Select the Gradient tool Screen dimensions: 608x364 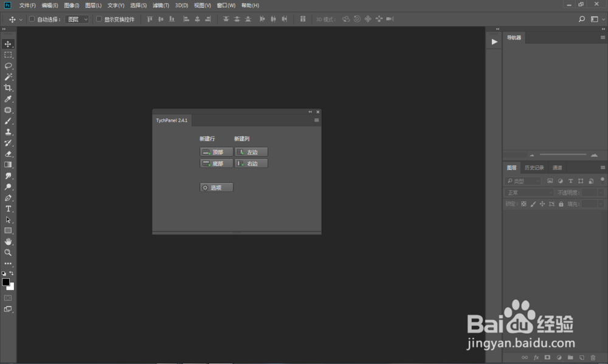click(x=8, y=165)
